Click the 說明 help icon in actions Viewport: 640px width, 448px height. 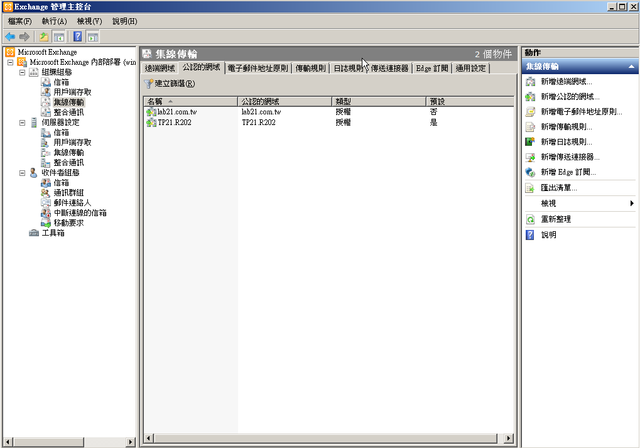pos(530,235)
